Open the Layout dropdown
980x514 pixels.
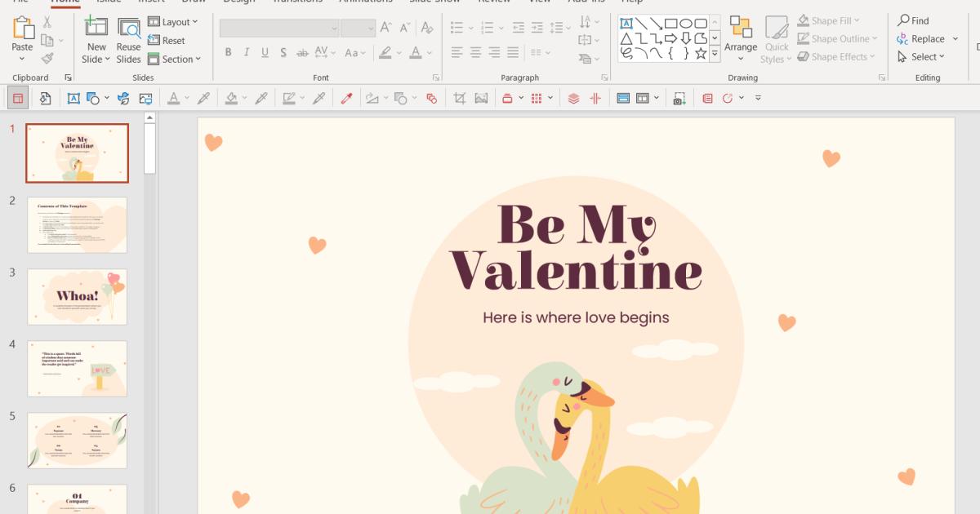[x=174, y=22]
